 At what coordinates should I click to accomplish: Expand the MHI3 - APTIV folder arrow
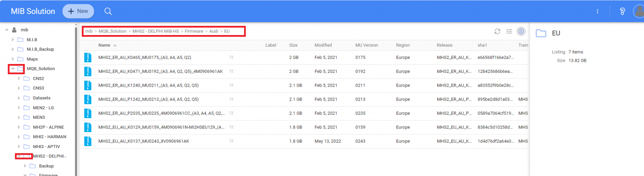click(19, 147)
